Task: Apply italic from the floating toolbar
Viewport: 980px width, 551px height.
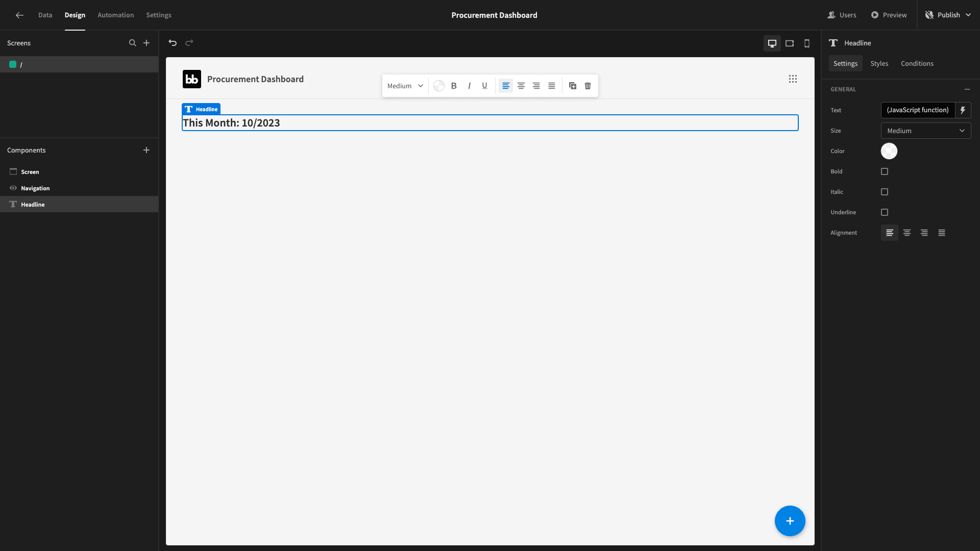Action: [x=469, y=86]
